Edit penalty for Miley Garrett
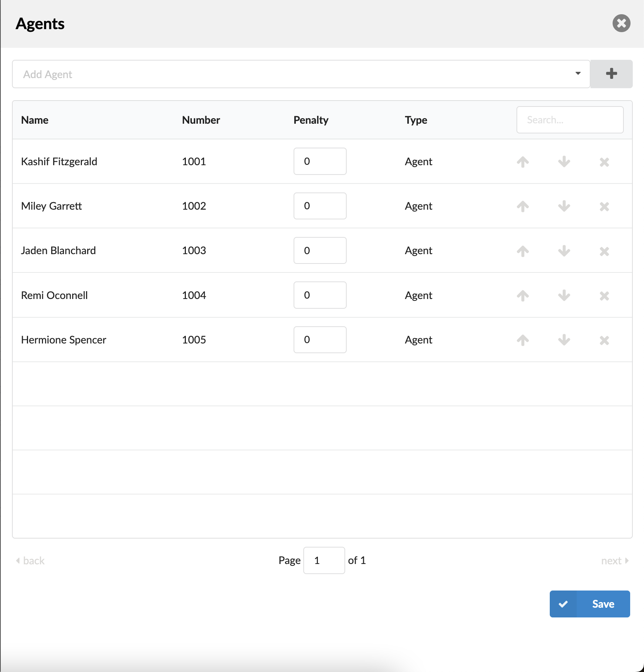 coord(320,206)
